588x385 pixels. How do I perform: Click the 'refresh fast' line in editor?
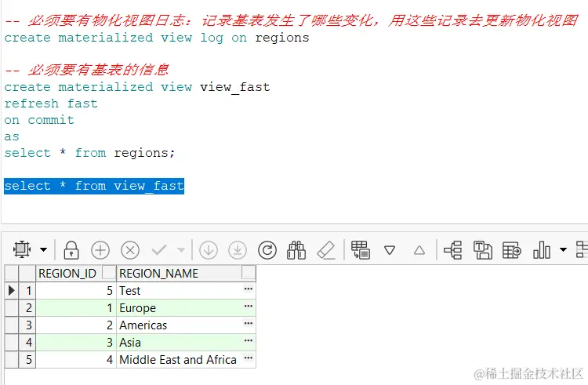tap(51, 104)
